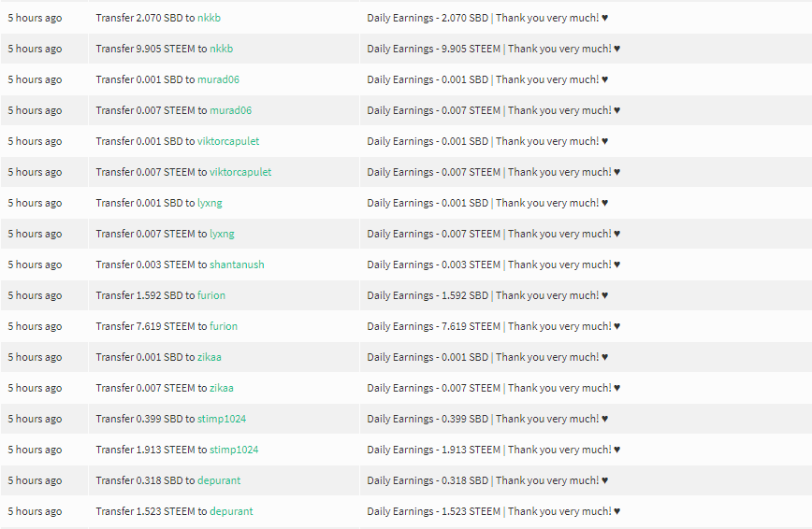Open murad06 link in 0.001 SBD transfer
Viewport: 812px width, 529px height.
(218, 79)
